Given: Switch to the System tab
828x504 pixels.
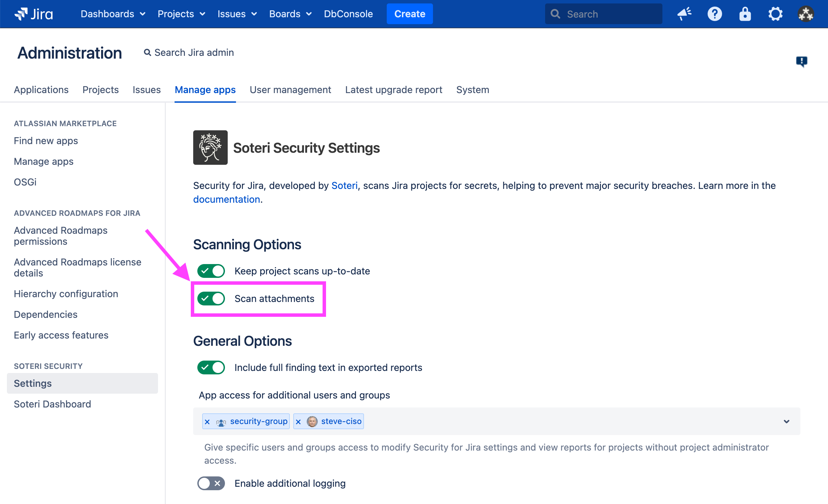Looking at the screenshot, I should point(472,90).
